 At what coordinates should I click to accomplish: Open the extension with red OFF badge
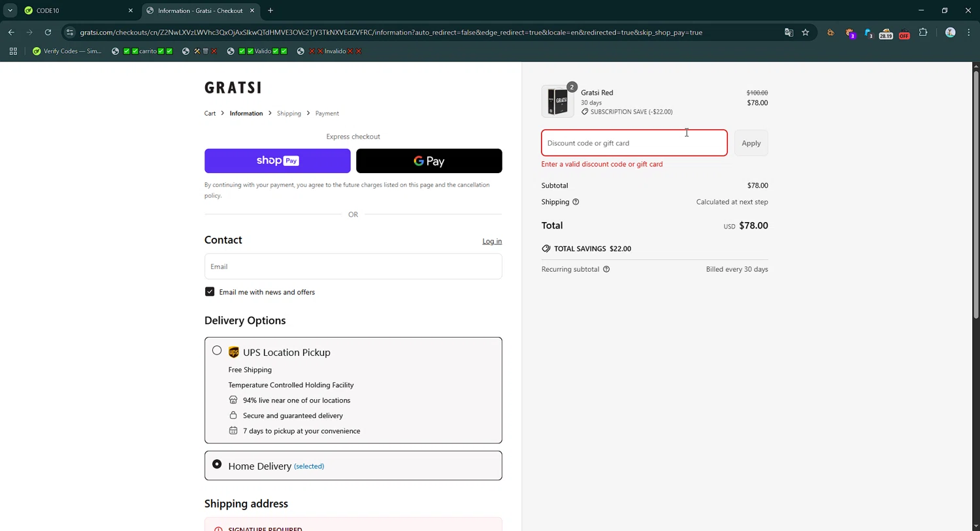tap(904, 33)
